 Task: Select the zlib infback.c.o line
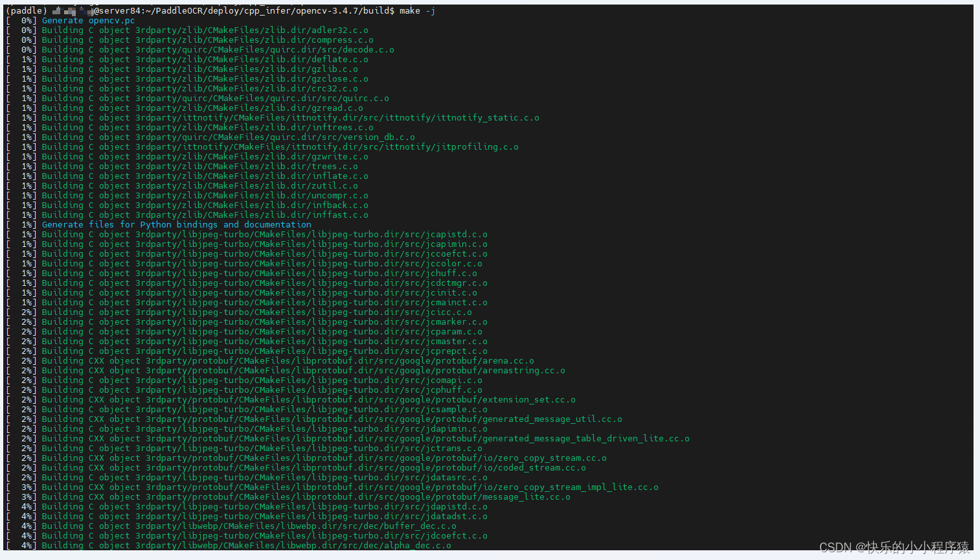(x=187, y=205)
